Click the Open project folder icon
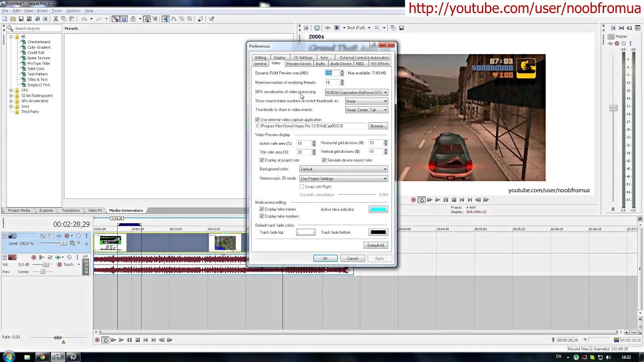The image size is (644, 362). pyautogui.click(x=13, y=19)
